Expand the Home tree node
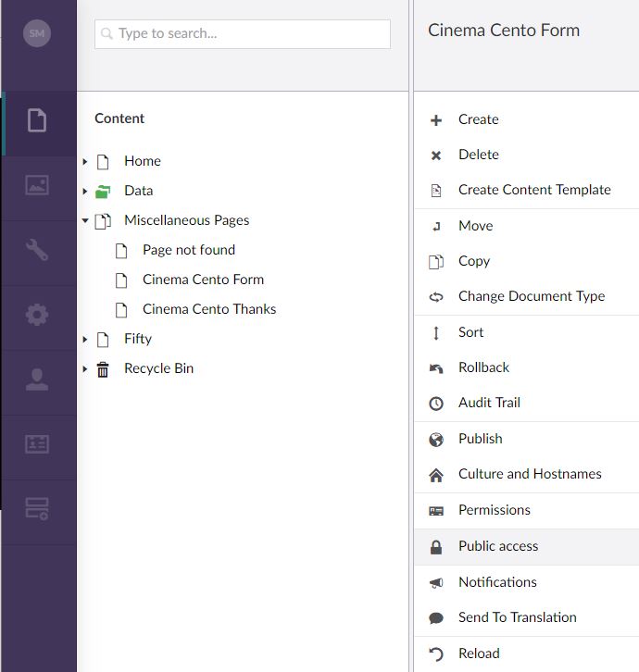 (85, 162)
